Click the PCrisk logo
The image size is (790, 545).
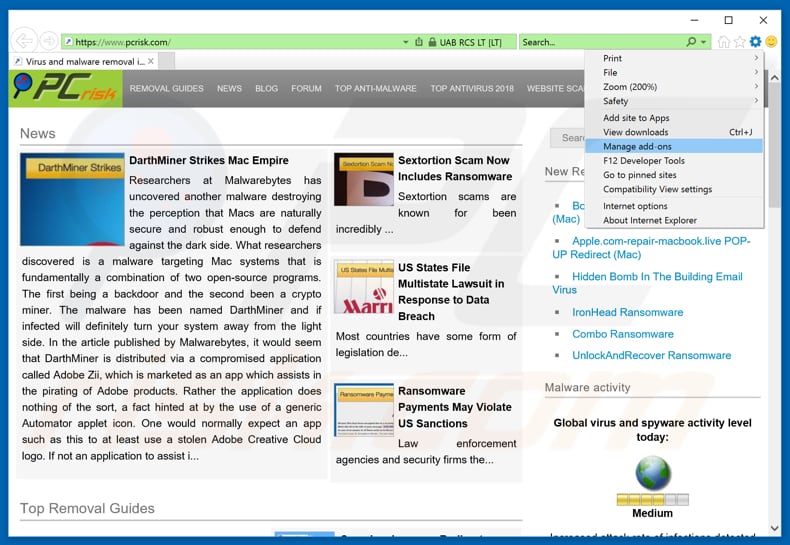65,88
